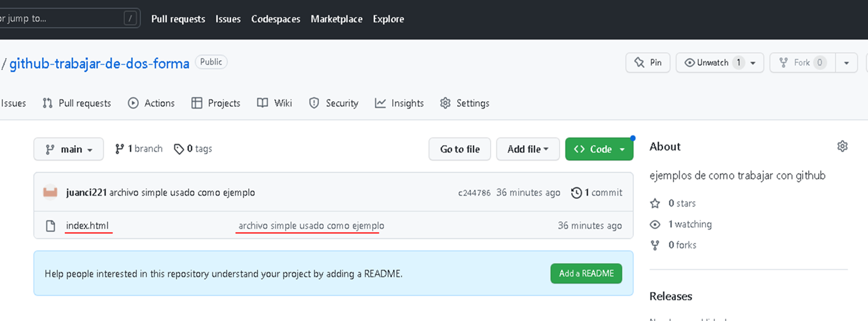Click the fork icon beside 0 forks
Screen dimensions: 868x321
click(655, 245)
